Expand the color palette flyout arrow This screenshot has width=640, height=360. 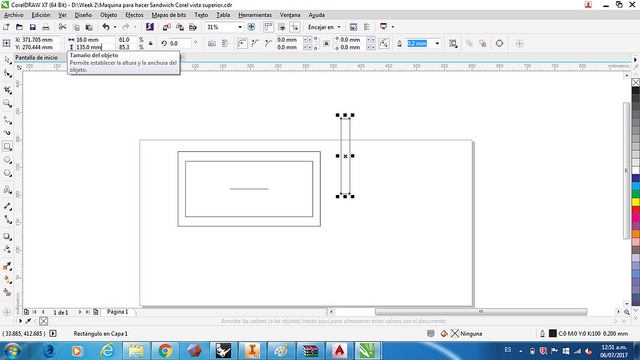(636, 60)
